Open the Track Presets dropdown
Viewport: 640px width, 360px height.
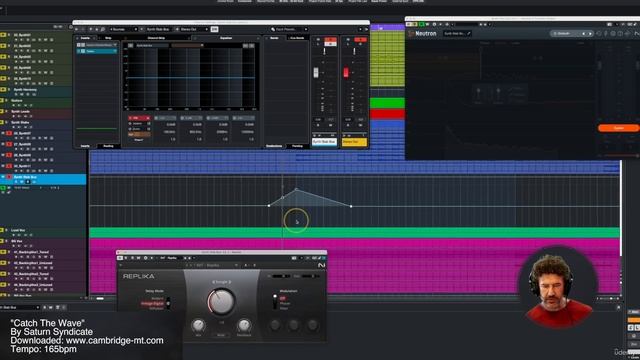289,29
